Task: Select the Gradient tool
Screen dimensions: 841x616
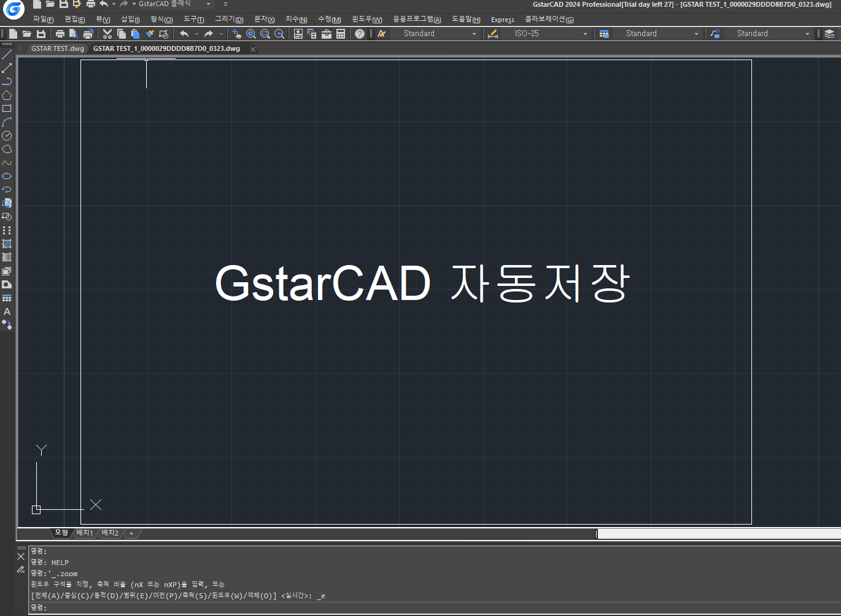Action: click(7, 257)
